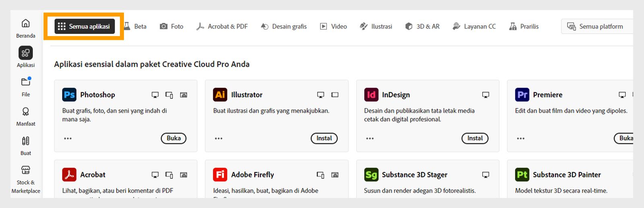Click Acrobat desktop platform icon

pos(155,175)
